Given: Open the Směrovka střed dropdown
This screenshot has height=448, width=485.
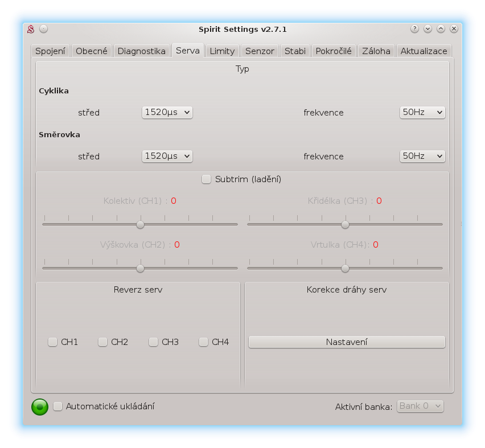Looking at the screenshot, I should pos(167,156).
